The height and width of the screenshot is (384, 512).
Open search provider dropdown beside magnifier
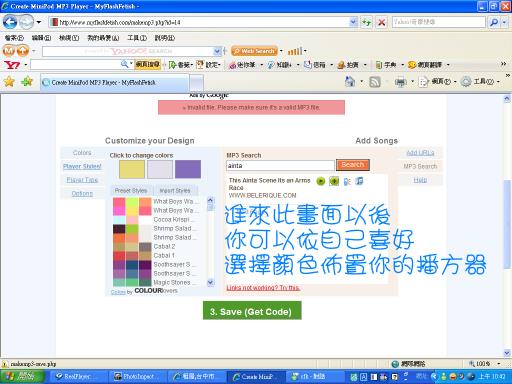pos(504,22)
